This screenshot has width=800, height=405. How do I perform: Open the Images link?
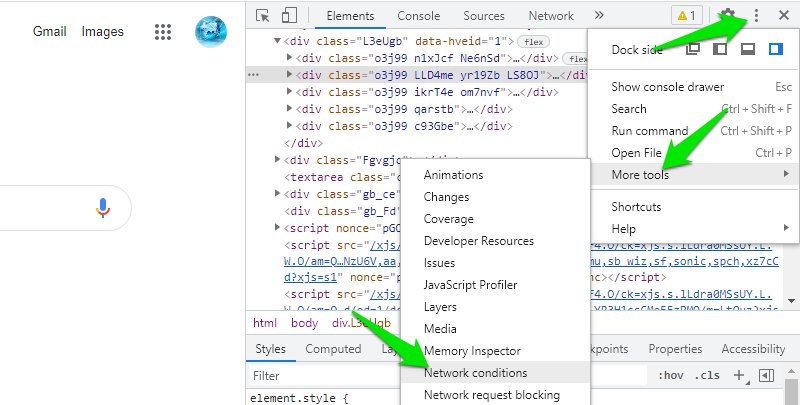103,32
